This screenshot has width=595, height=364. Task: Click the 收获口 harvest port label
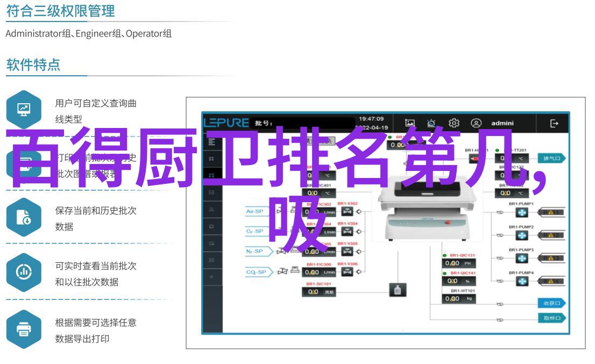click(551, 303)
